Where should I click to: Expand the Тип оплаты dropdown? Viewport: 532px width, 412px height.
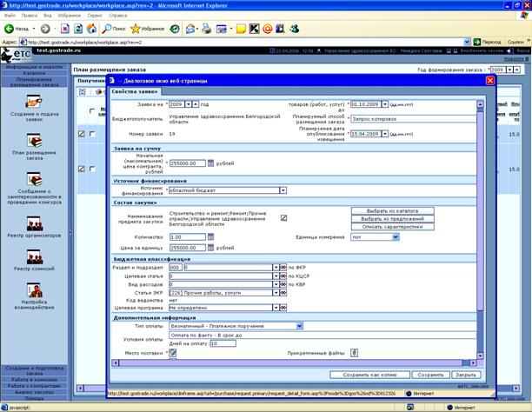pos(299,326)
